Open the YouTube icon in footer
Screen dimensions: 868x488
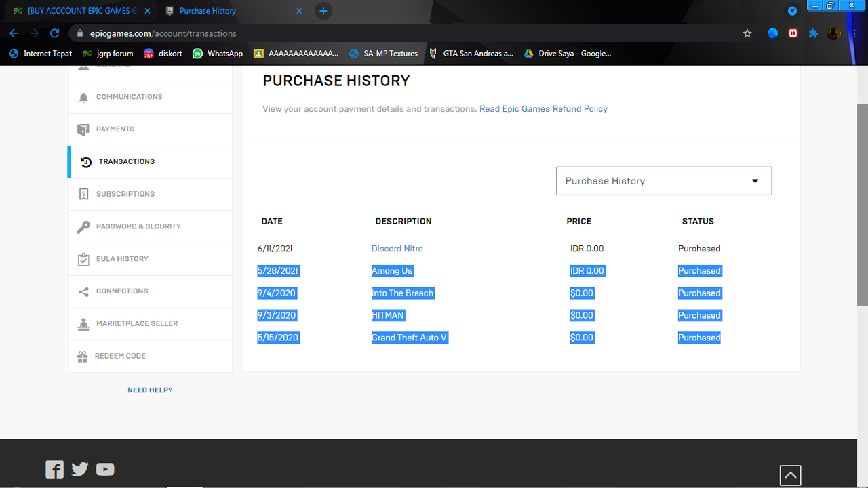point(105,469)
